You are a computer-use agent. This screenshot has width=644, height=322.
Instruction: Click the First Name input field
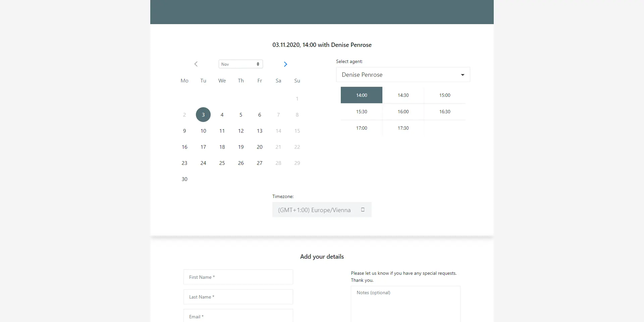238,277
